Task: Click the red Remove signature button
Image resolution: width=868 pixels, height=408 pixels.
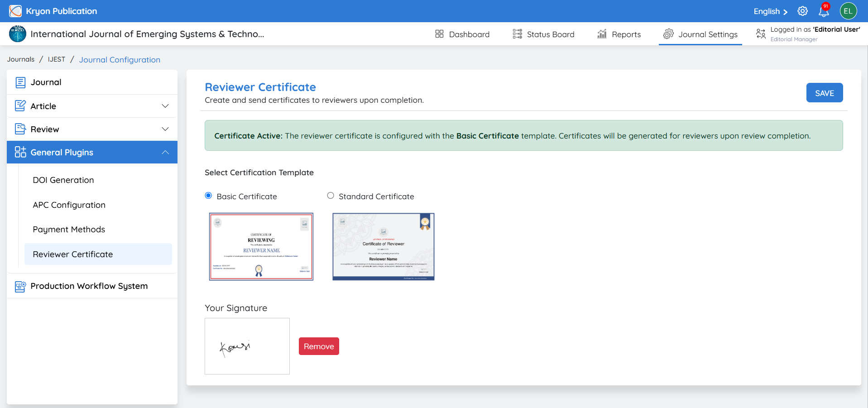Action: point(319,346)
